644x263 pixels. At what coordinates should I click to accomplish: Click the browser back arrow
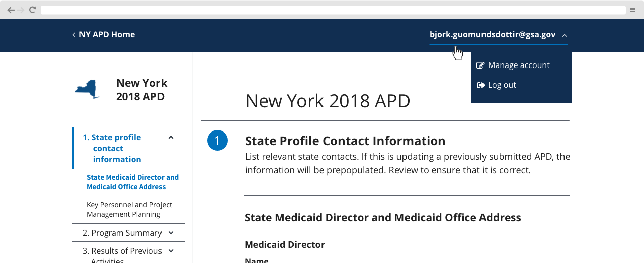[11, 10]
